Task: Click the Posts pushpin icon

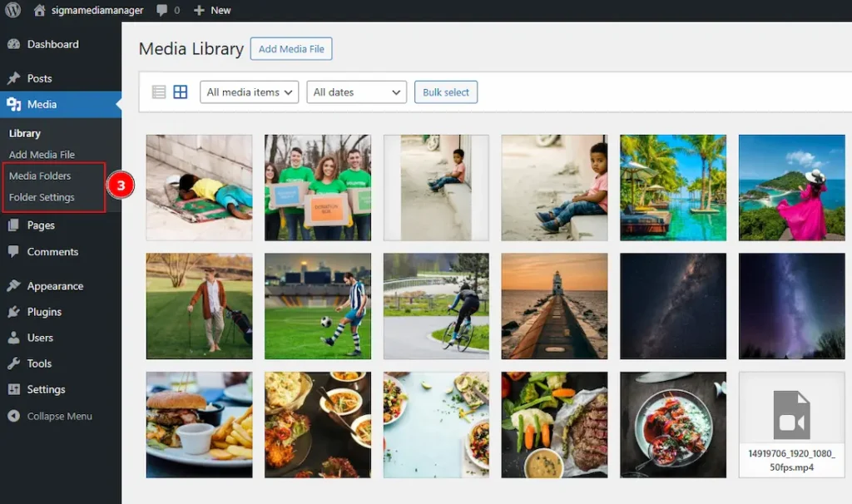Action: coord(13,78)
